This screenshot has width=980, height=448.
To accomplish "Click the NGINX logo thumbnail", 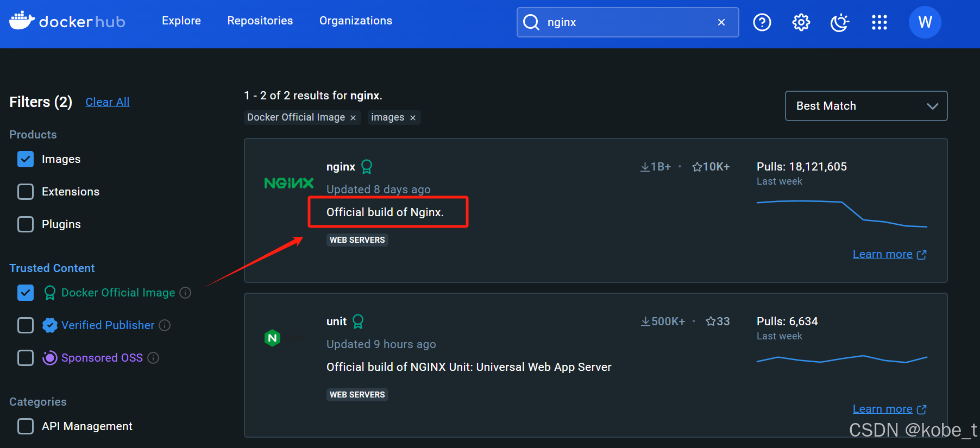I will pyautogui.click(x=289, y=183).
